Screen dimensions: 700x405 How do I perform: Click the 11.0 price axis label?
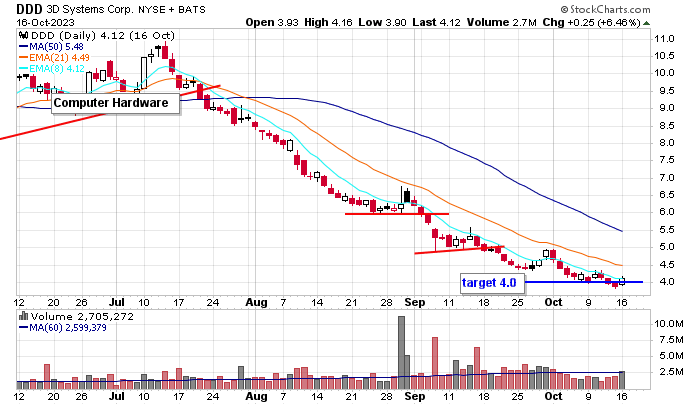(x=664, y=39)
